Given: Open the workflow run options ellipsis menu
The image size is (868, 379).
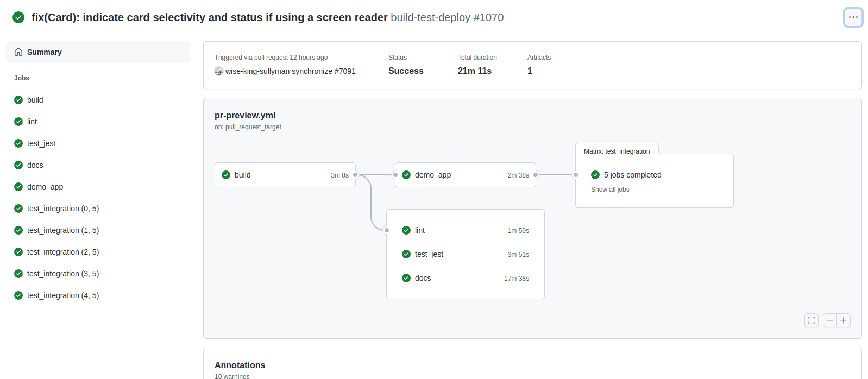Looking at the screenshot, I should [x=853, y=17].
